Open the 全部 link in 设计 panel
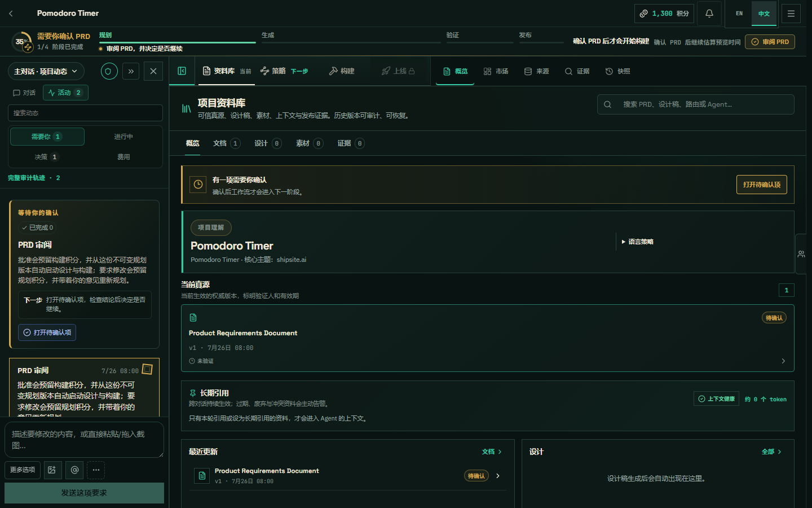 click(x=771, y=452)
